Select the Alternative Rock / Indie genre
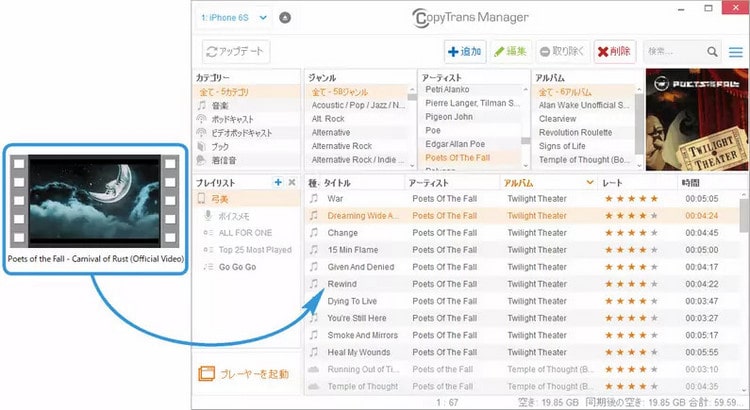Screen dimensions: 750x410 pos(356,160)
